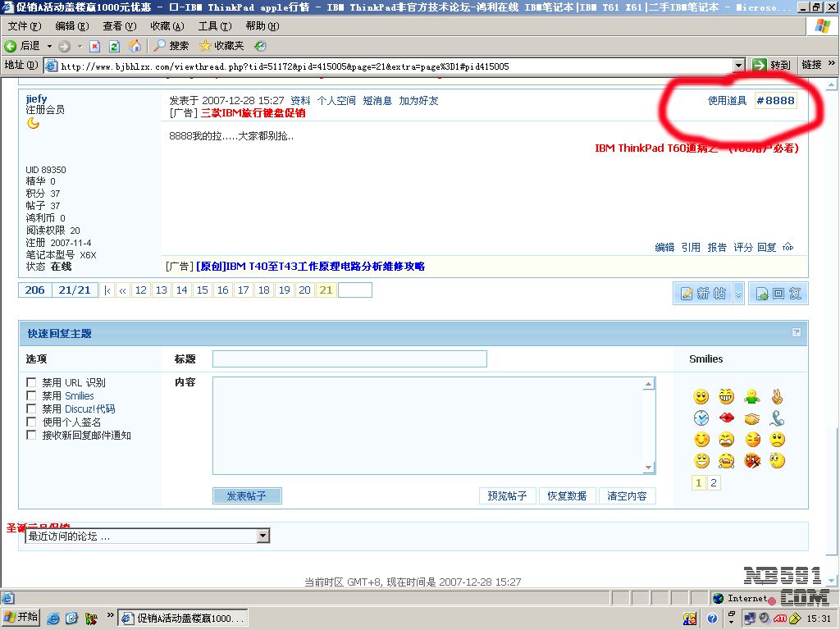Click the TOP icon beside 回复

(787, 247)
